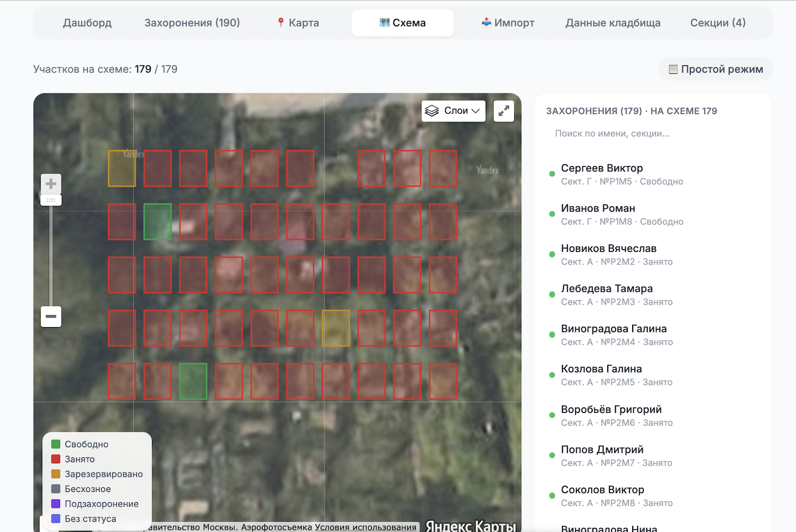796x532 pixels.
Task: Click the Бесхозное gray legend swatch
Action: (x=56, y=489)
